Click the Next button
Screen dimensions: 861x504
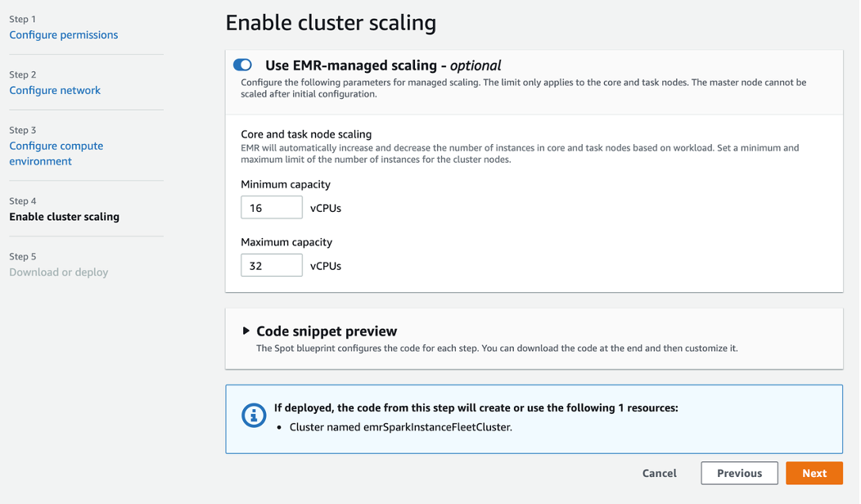(x=814, y=473)
